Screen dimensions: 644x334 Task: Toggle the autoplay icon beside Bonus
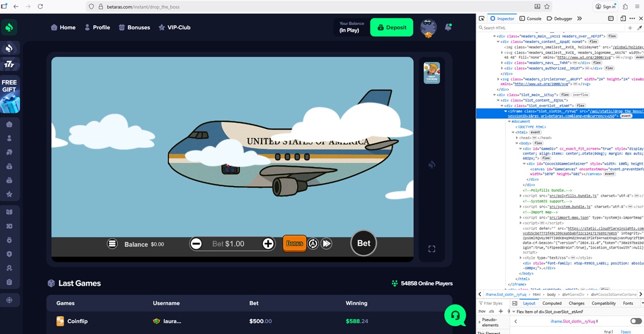tap(313, 244)
